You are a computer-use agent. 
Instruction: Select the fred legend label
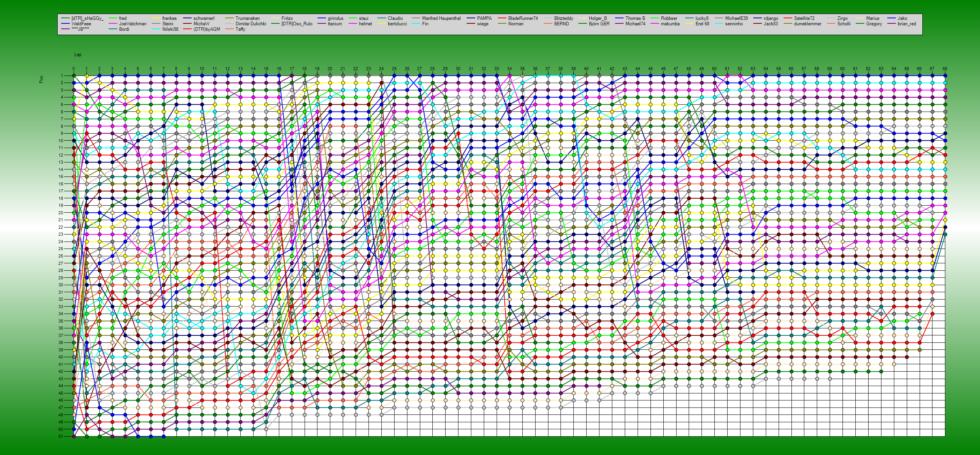(x=123, y=18)
